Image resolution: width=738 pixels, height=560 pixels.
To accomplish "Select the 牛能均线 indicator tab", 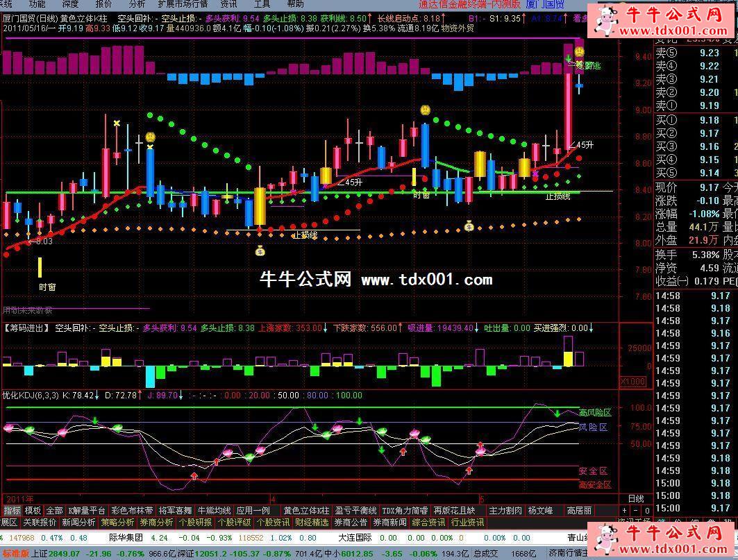I will pos(212,510).
